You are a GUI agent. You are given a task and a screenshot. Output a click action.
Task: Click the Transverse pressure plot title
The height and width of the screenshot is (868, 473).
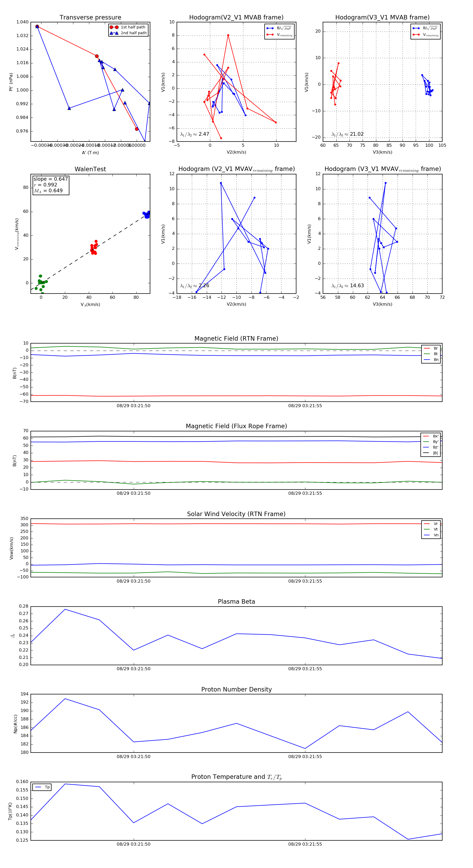(90, 18)
